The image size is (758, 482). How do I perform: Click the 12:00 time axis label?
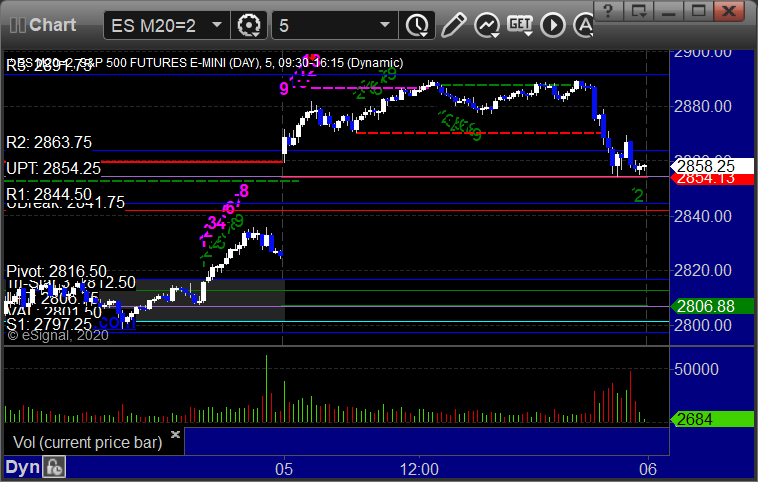tap(419, 469)
